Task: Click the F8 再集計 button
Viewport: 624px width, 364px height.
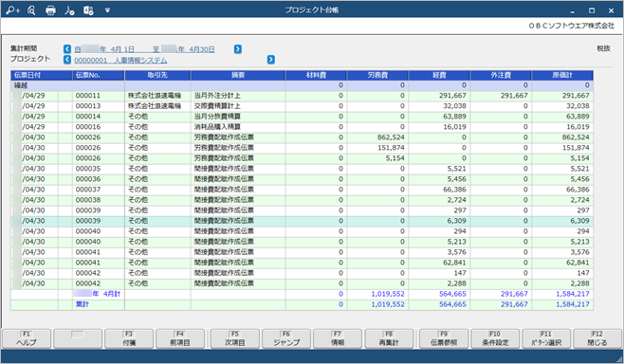Action: [389, 338]
